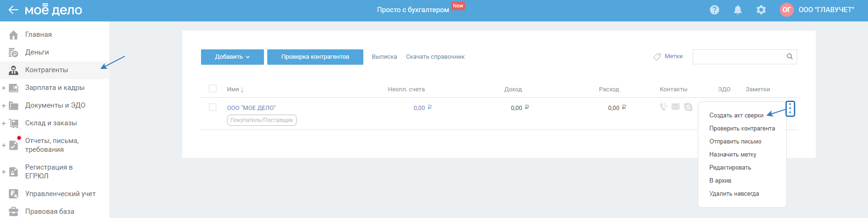Click the Заметки column header

[x=758, y=89]
